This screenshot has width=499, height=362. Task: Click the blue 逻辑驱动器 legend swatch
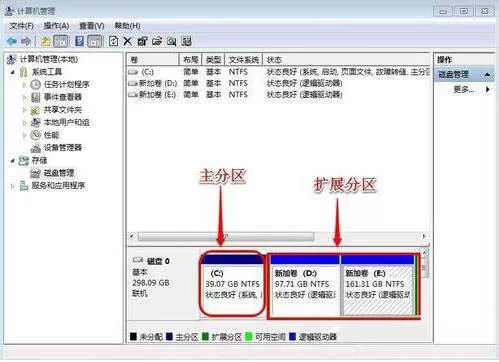coord(293,336)
